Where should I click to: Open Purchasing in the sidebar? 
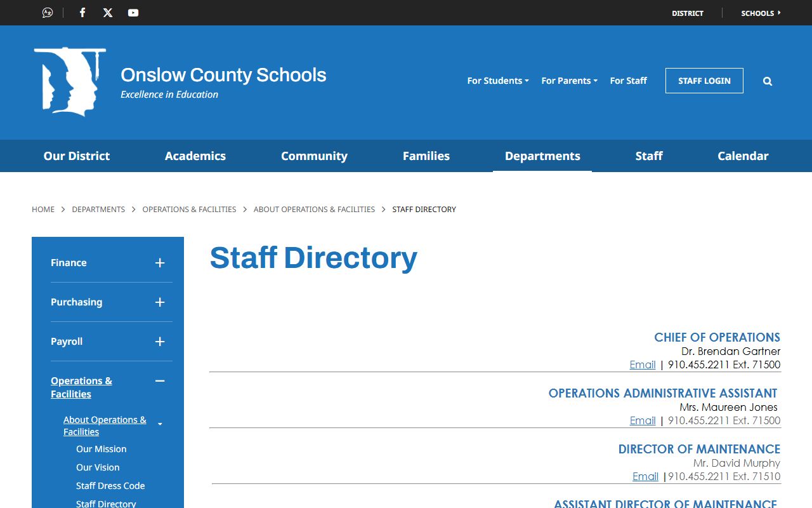(x=76, y=302)
